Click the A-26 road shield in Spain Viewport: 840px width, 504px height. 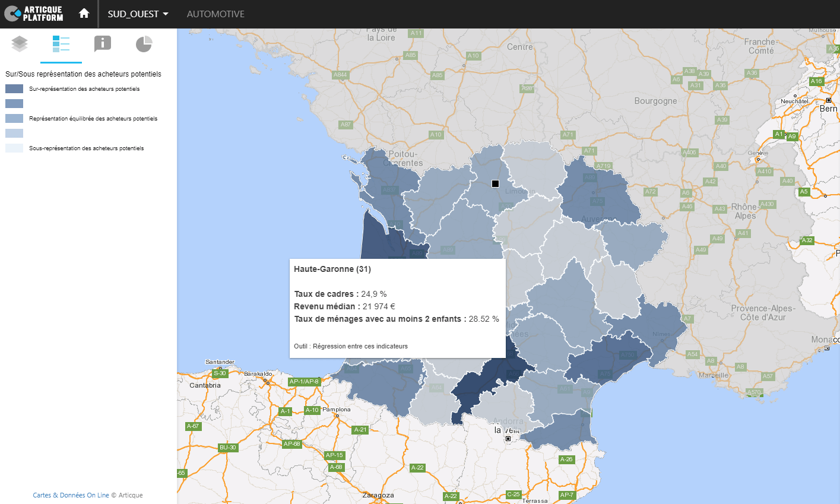[566, 459]
